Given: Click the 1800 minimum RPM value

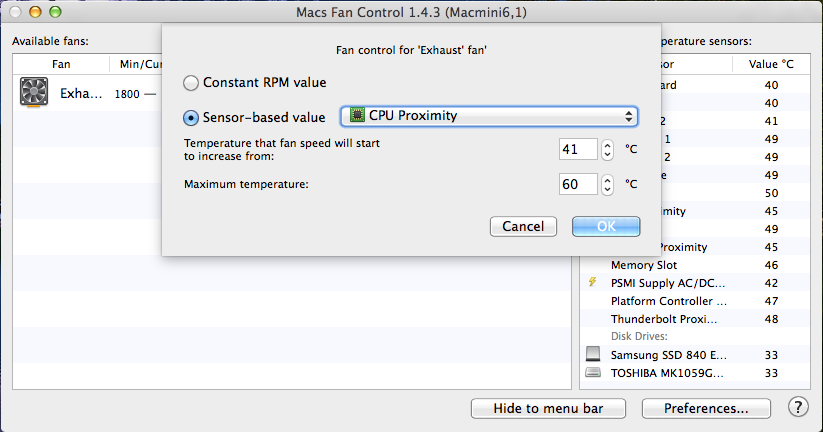Looking at the screenshot, I should [127, 94].
